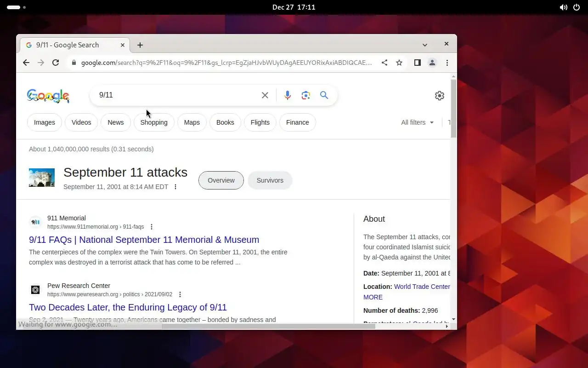588x368 pixels.
Task: Switch to Finance results
Action: click(298, 122)
